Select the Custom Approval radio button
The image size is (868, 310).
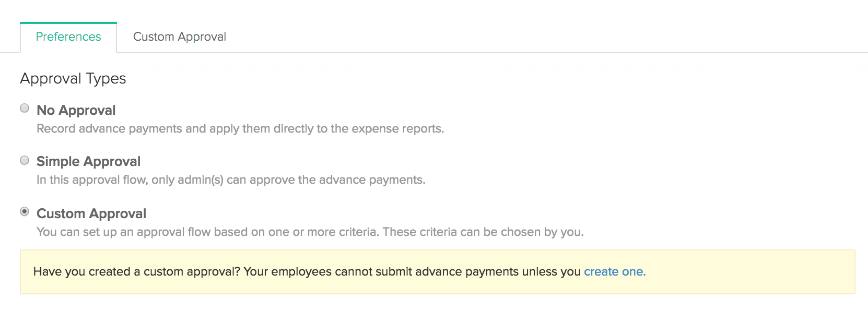(25, 211)
